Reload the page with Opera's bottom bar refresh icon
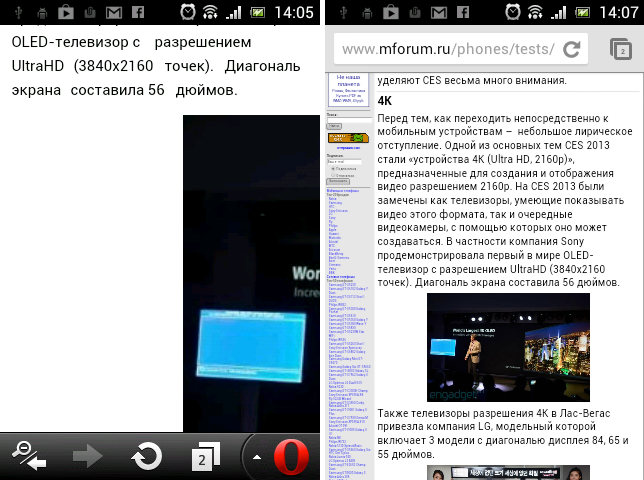644x480 pixels. [146, 456]
